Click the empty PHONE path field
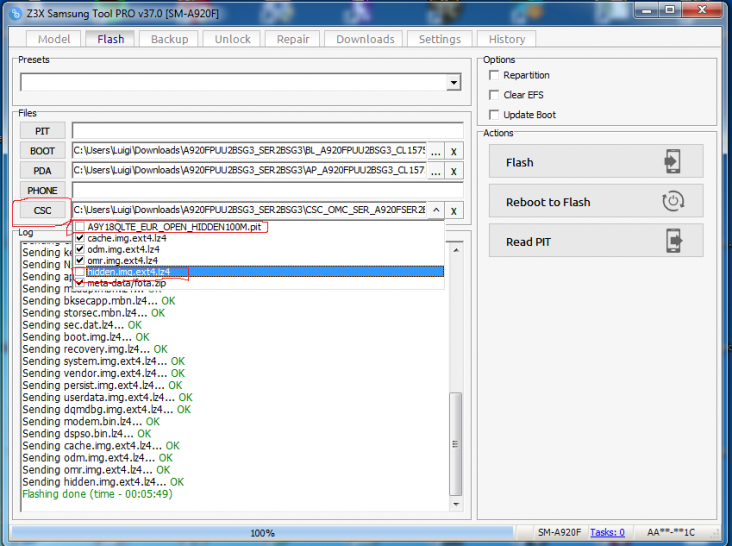Screen dimensions: 732x546 pos(267,190)
